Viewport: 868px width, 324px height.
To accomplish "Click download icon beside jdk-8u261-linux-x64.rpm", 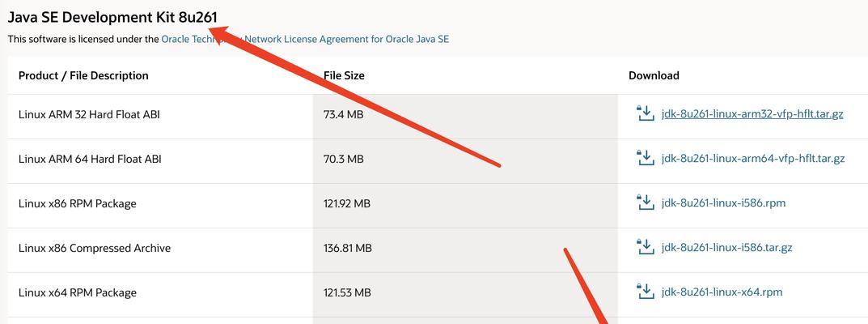I will (645, 291).
